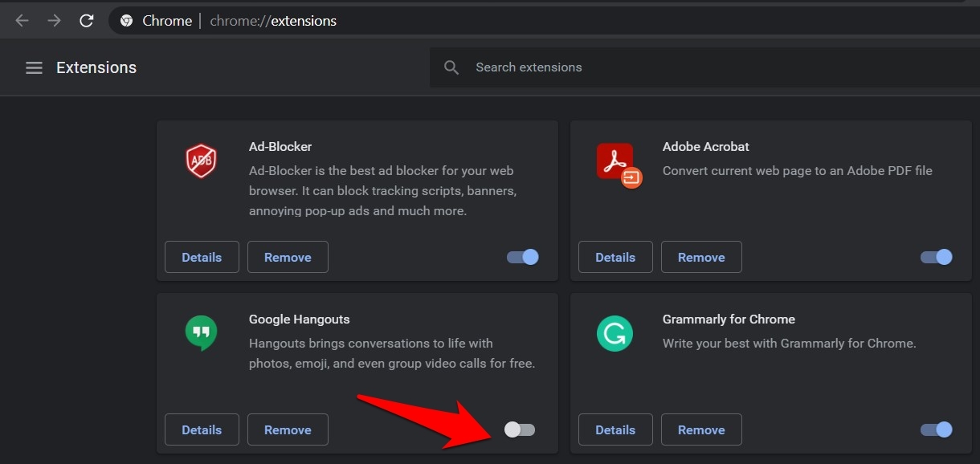The height and width of the screenshot is (464, 980).
Task: Disable the Adobe Acrobat extension toggle
Action: coord(937,257)
